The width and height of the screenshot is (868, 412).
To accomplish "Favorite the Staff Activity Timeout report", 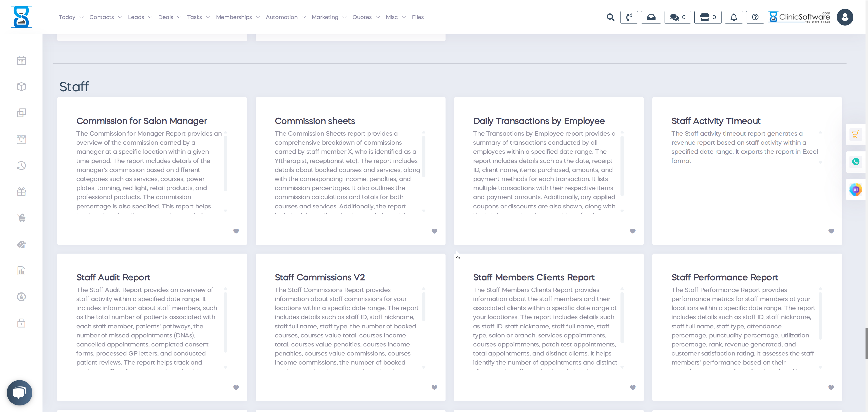I will pyautogui.click(x=831, y=231).
